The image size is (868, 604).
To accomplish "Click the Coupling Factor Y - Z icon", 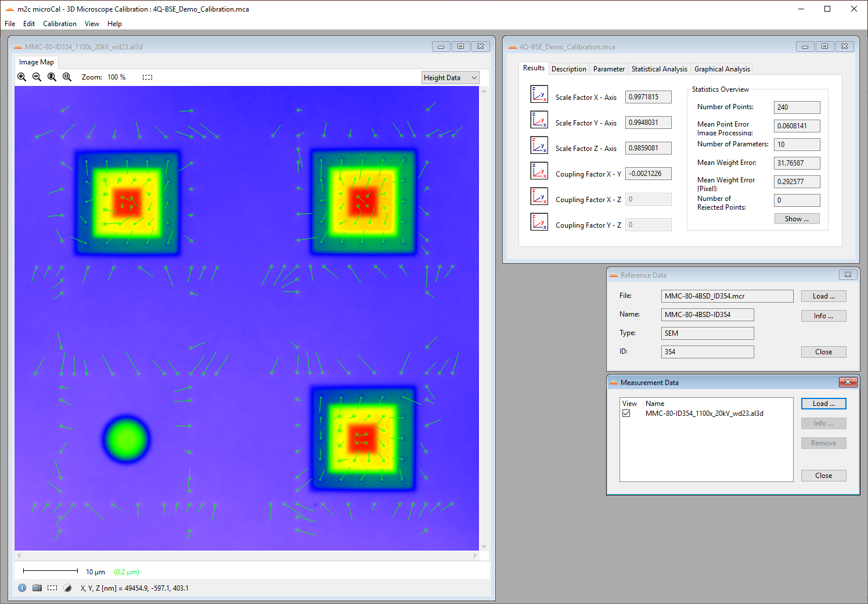I will point(539,222).
